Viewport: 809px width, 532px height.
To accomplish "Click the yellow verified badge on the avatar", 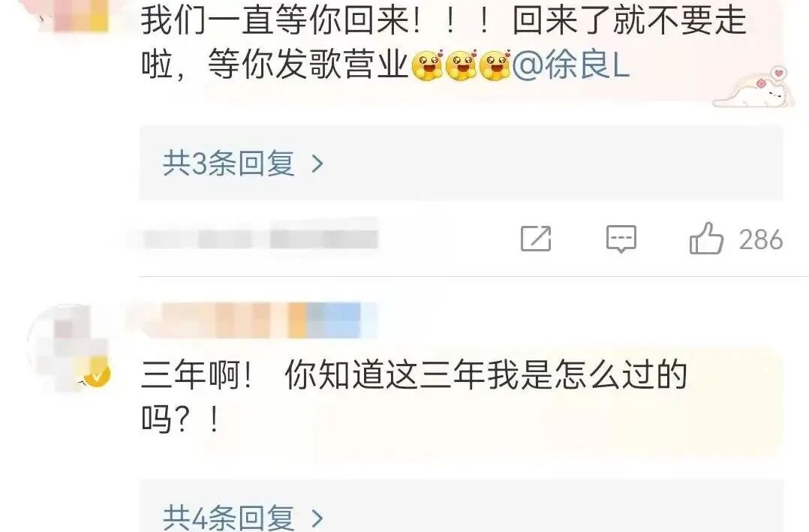I will tap(98, 375).
